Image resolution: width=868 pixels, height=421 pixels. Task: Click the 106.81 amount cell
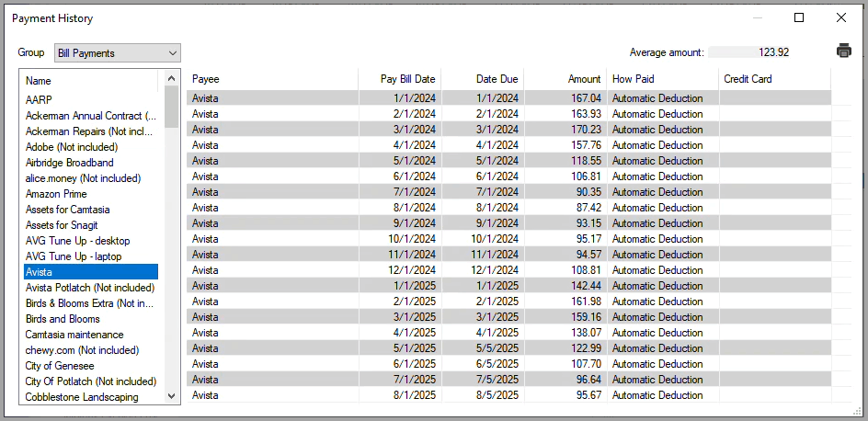(565, 176)
